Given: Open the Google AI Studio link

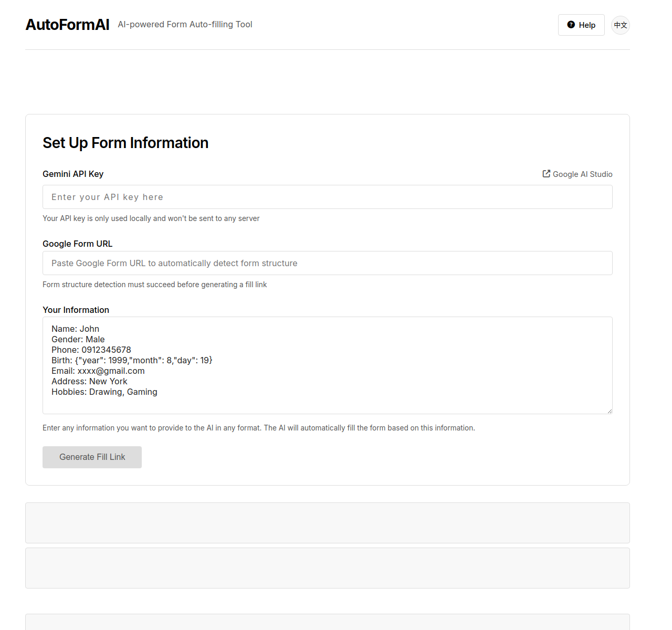Looking at the screenshot, I should pyautogui.click(x=577, y=174).
